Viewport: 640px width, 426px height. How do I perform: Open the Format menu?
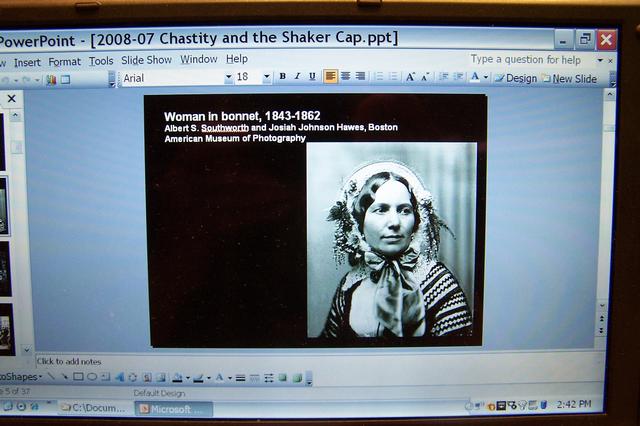pos(64,62)
